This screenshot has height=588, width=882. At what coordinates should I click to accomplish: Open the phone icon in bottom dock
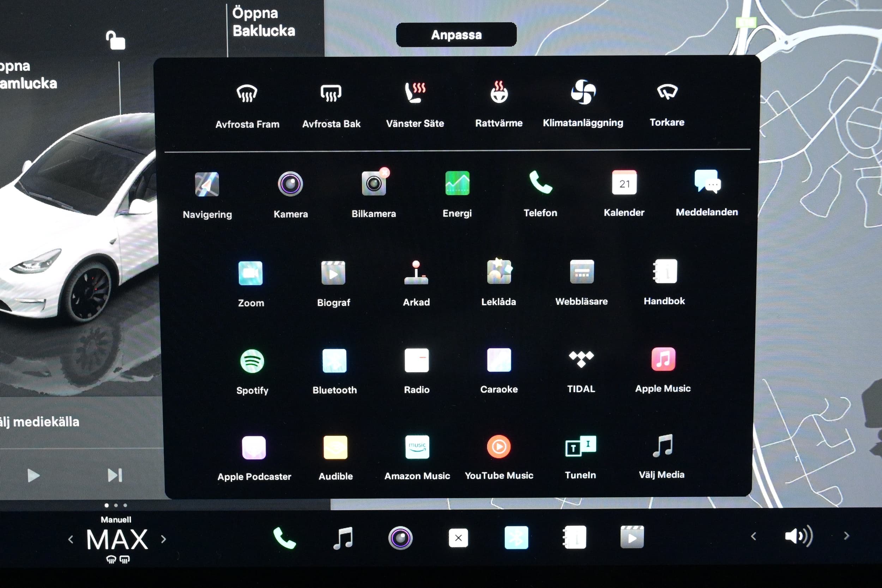[284, 539]
